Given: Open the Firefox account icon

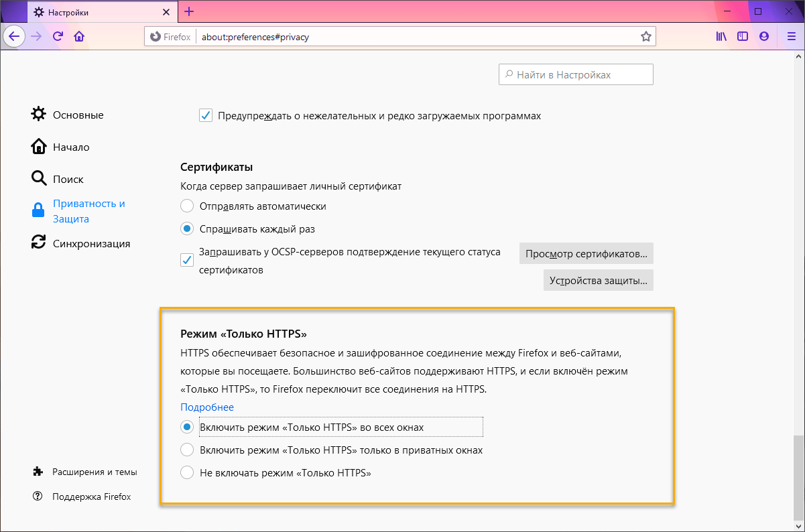Looking at the screenshot, I should point(763,37).
